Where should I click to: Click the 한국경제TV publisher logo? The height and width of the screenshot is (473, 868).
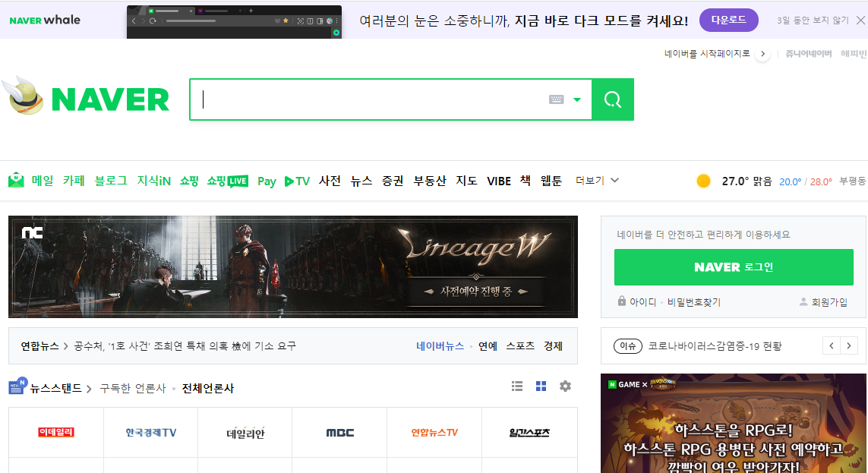tap(150, 433)
